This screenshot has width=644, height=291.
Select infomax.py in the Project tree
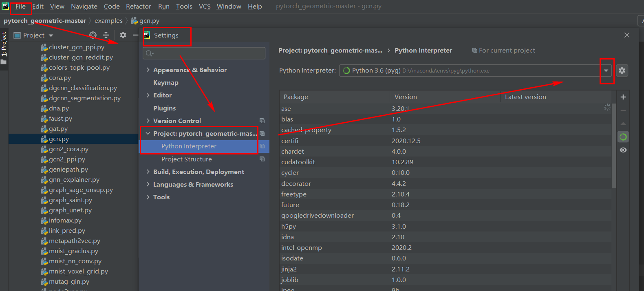[x=65, y=220]
